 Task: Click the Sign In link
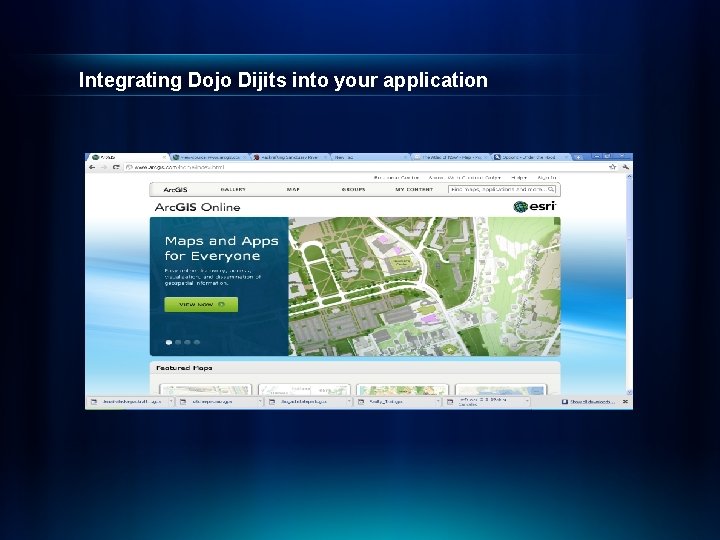(547, 177)
